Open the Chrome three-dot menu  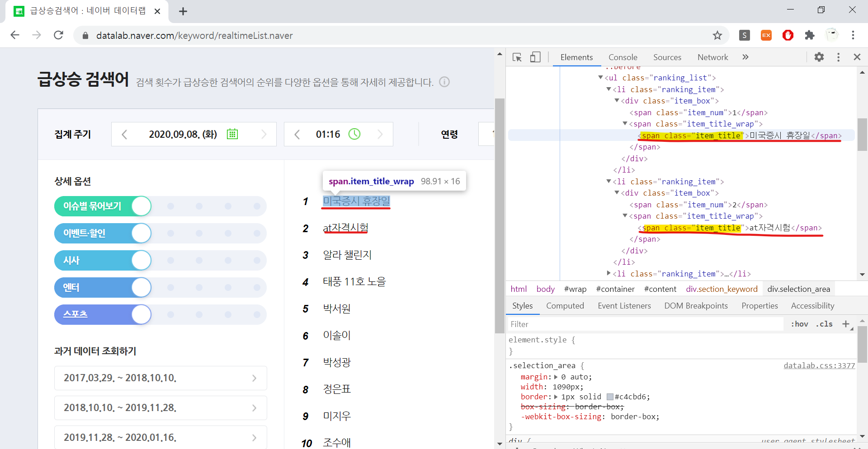tap(853, 35)
